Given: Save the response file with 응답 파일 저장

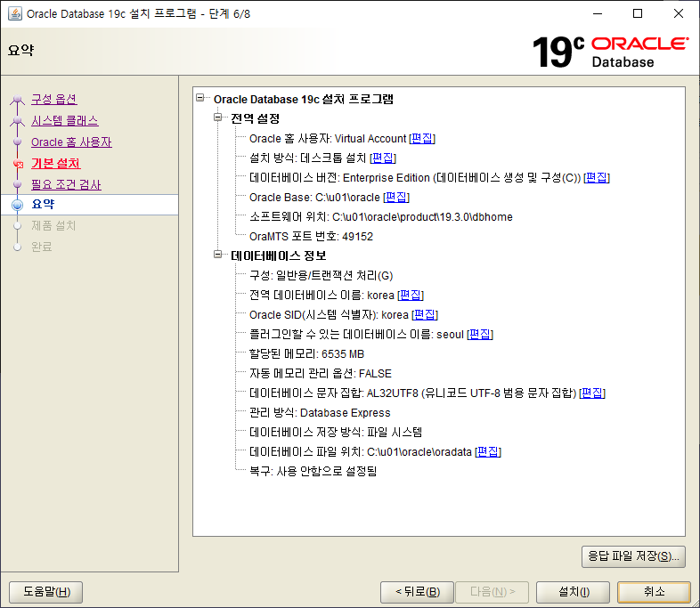Looking at the screenshot, I should pyautogui.click(x=633, y=556).
